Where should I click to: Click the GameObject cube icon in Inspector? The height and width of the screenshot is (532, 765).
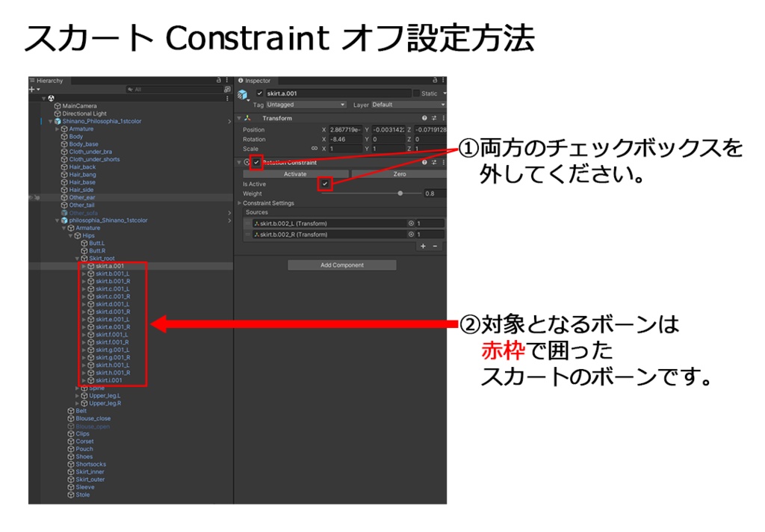243,95
